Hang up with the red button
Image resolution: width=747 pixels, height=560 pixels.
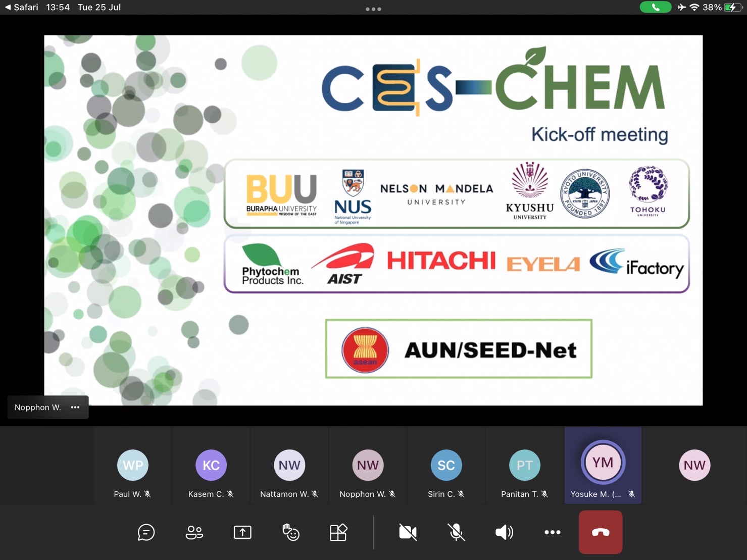coord(600,532)
